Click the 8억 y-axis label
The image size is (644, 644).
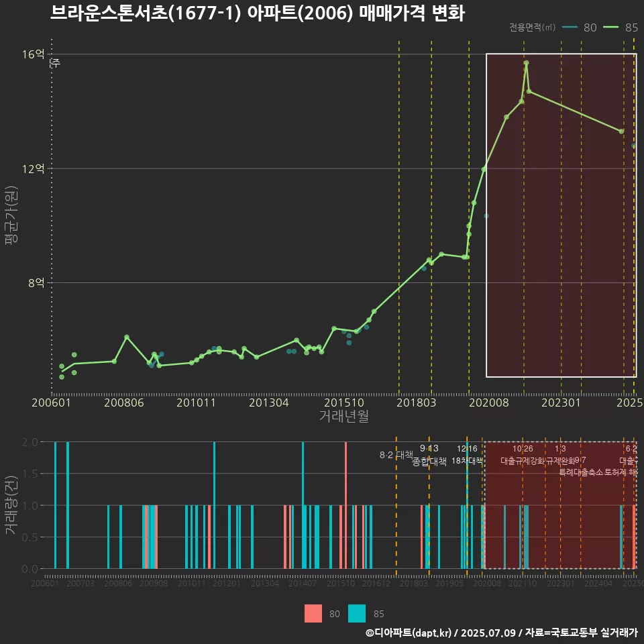[36, 283]
